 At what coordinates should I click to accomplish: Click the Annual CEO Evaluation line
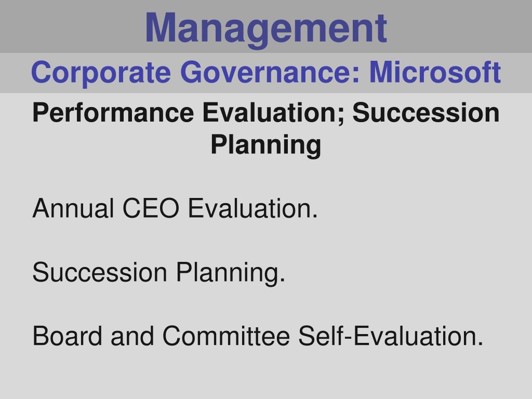point(175,208)
